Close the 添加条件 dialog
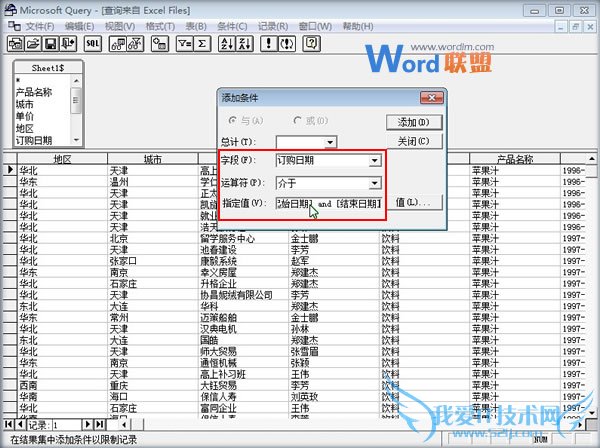 (432, 98)
